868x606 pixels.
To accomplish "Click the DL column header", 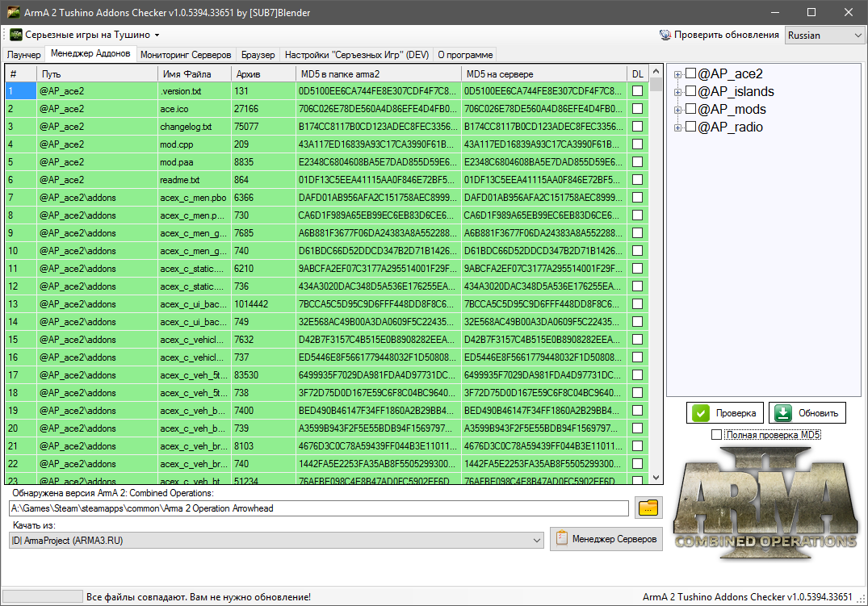I will [x=638, y=73].
